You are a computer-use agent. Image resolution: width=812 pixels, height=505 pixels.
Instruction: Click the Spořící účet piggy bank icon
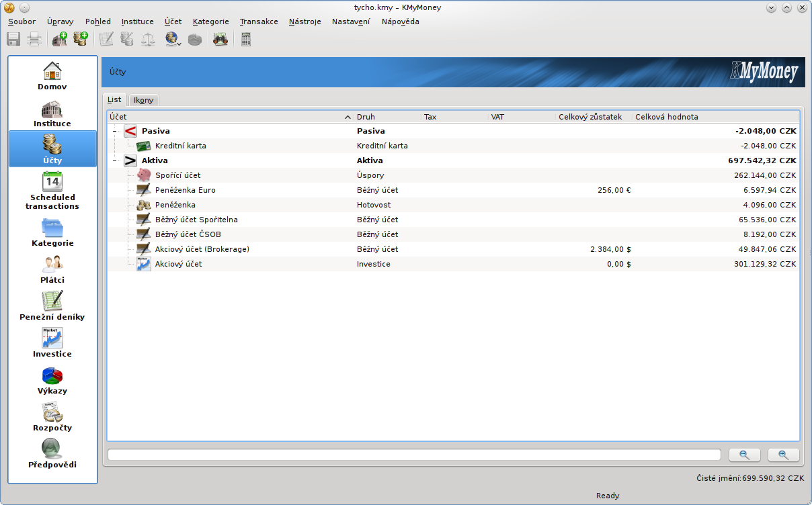[144, 175]
